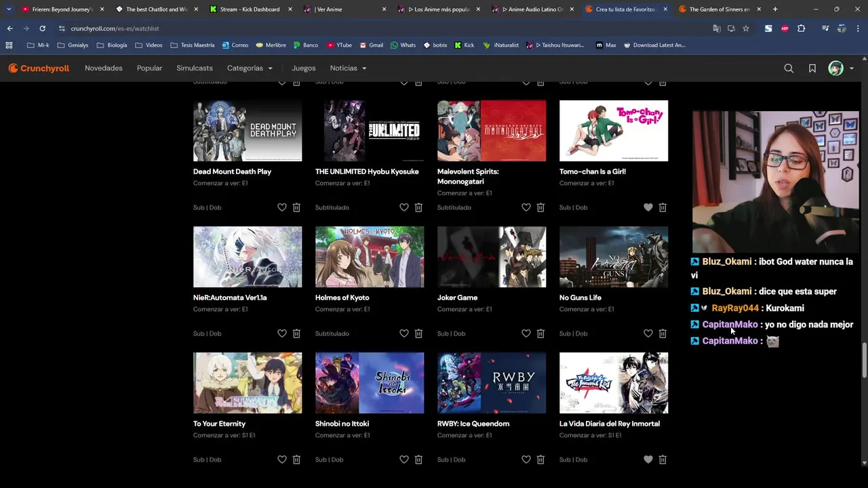Open the Tesis Maestría bookmarks folder

(193, 45)
